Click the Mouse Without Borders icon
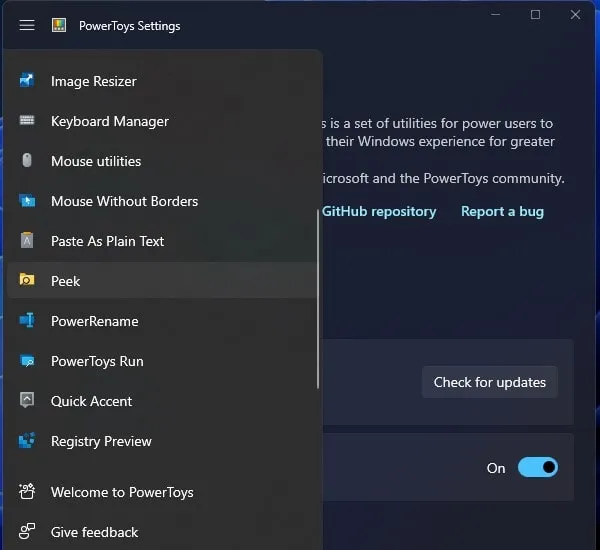The image size is (600, 550). tap(27, 201)
